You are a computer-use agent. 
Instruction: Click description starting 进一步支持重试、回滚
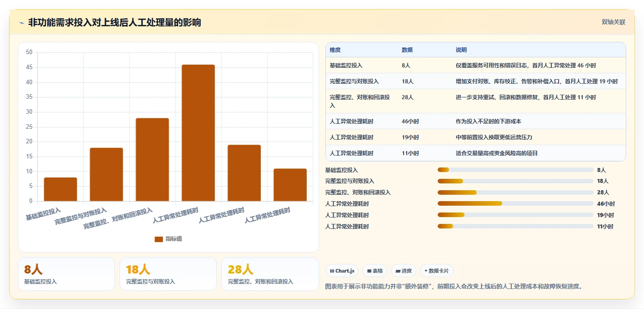(x=526, y=97)
